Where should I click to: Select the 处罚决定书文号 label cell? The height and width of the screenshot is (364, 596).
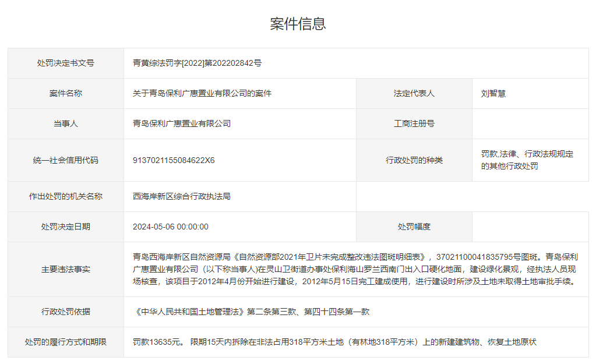66,63
